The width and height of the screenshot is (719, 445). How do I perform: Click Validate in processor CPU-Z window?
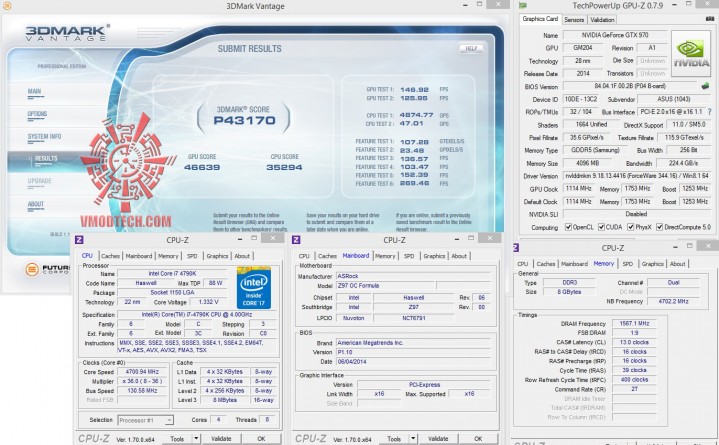pos(221,439)
